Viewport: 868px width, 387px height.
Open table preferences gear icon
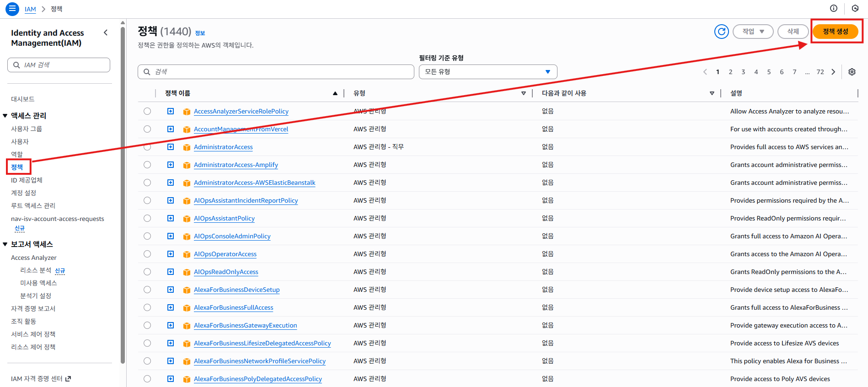(x=852, y=72)
